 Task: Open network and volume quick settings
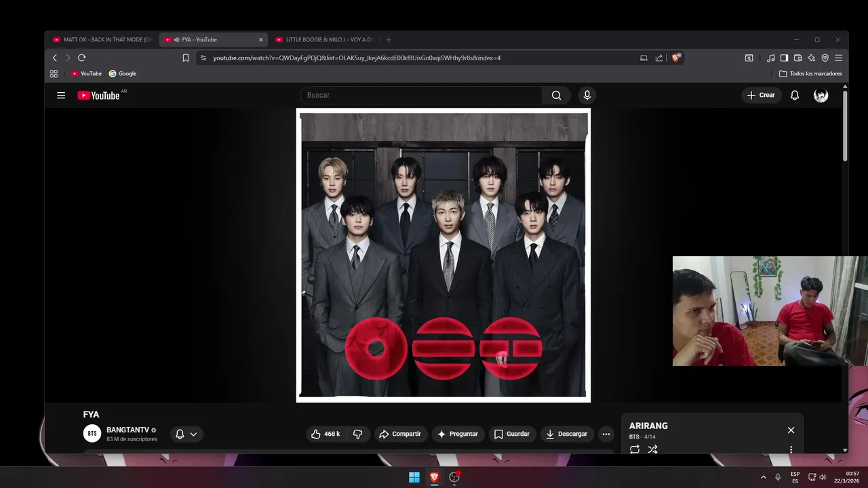[x=817, y=477]
